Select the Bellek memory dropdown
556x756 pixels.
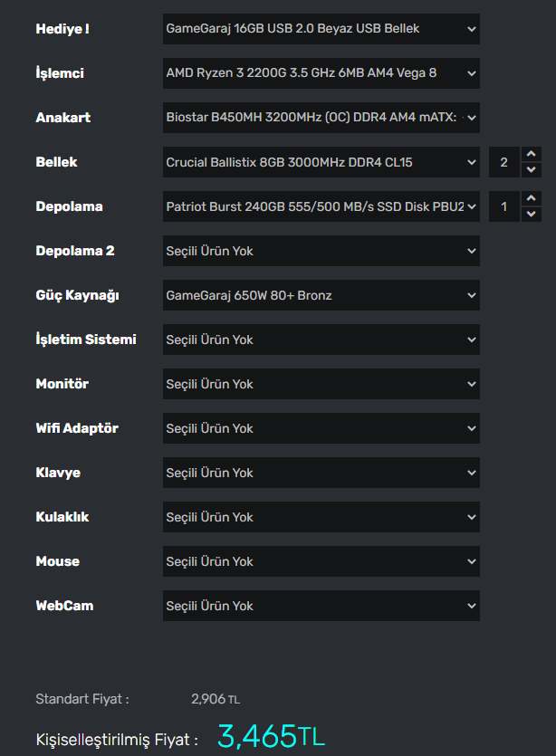point(321,162)
